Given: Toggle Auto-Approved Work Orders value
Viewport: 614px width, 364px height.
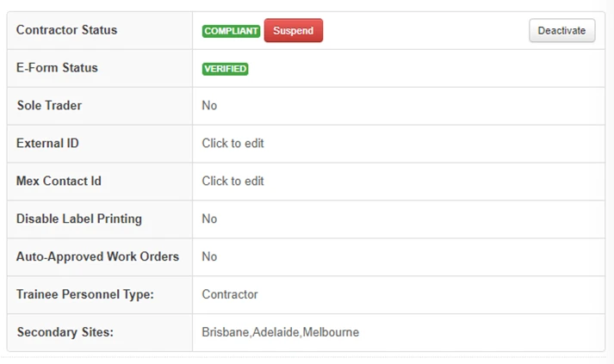Looking at the screenshot, I should pos(209,256).
